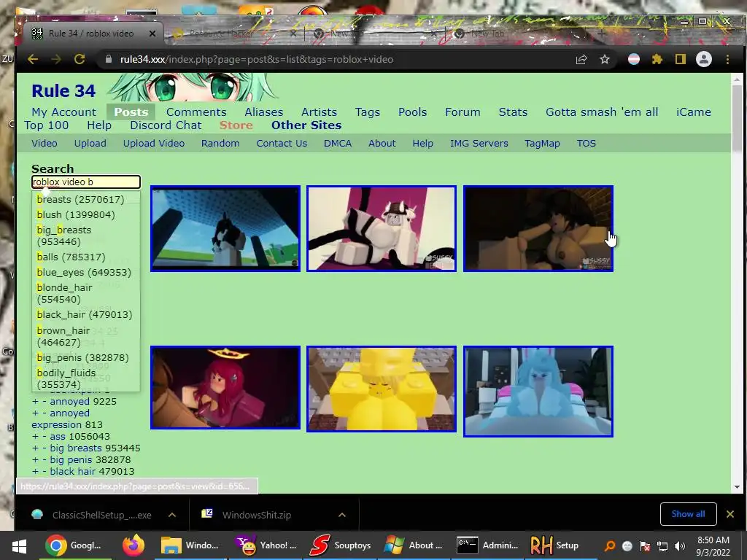Open the Discord Chat link

tap(166, 125)
